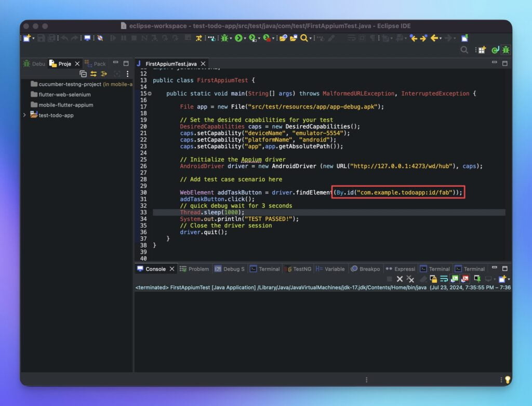Open the Problems tab
This screenshot has height=406, width=532.
(194, 269)
